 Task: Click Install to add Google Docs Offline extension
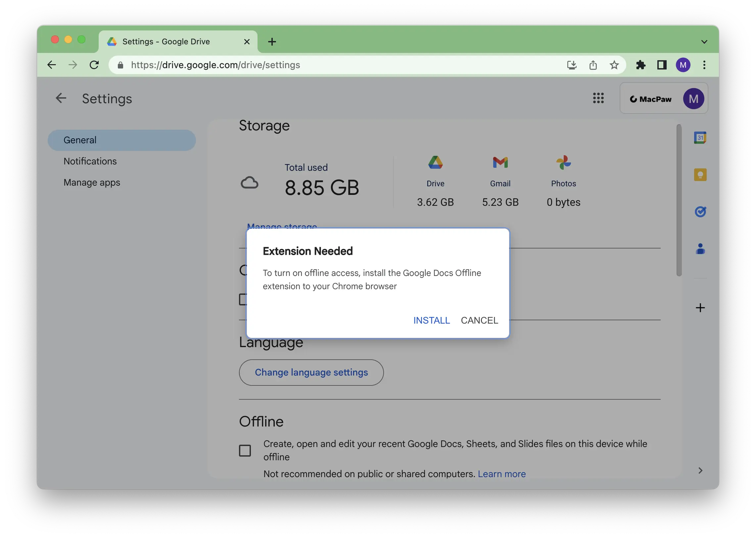(432, 320)
